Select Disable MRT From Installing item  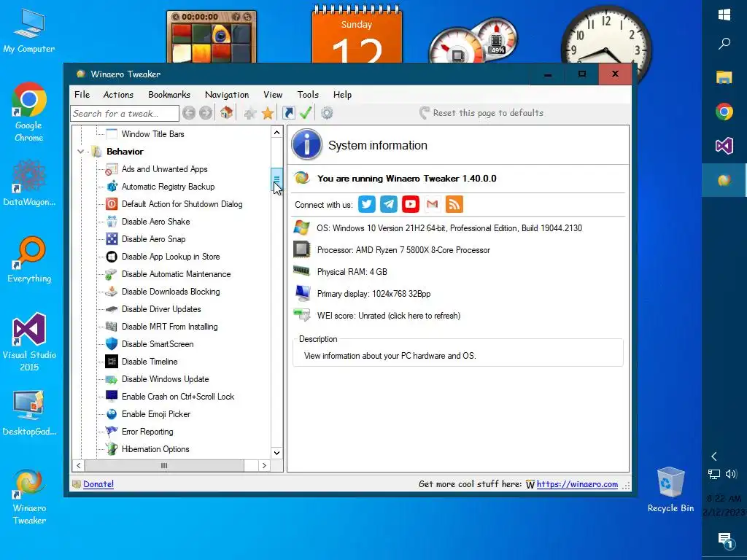(x=169, y=327)
